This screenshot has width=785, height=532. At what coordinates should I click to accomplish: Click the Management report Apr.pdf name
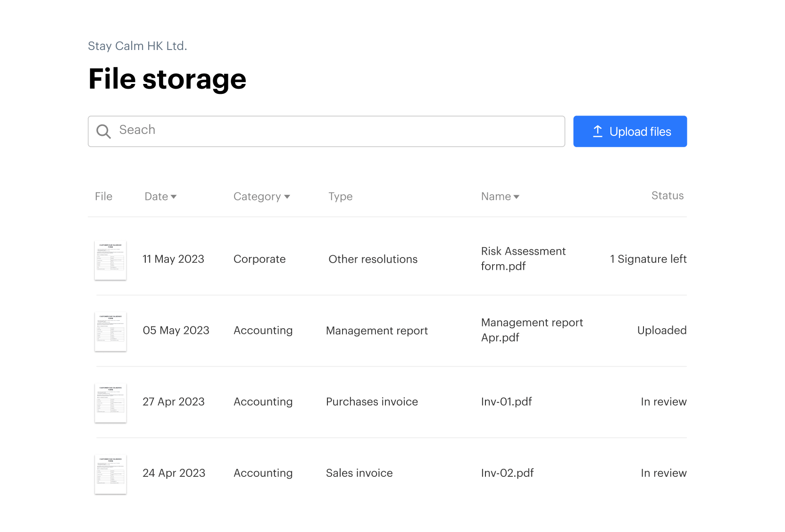pyautogui.click(x=532, y=330)
